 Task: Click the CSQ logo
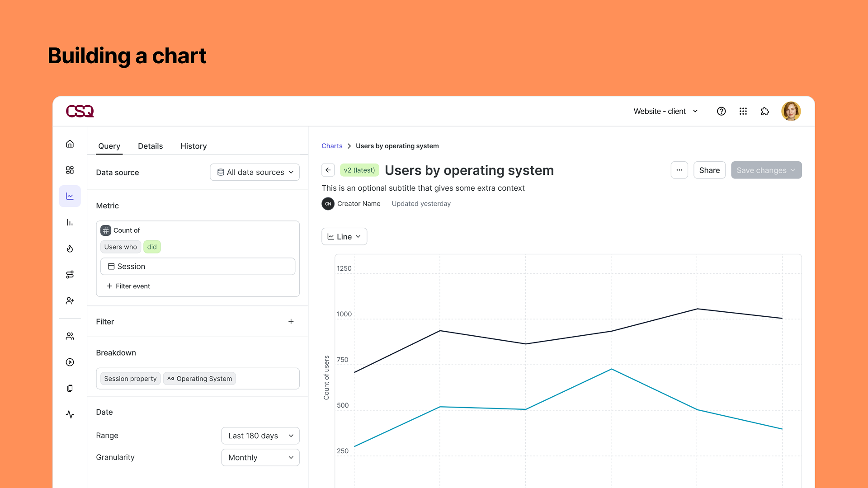tap(80, 111)
